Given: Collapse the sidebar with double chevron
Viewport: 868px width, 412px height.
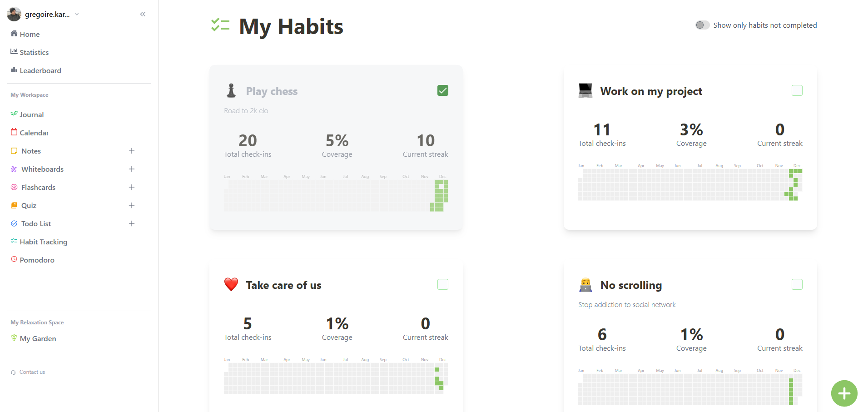Looking at the screenshot, I should click(x=143, y=14).
